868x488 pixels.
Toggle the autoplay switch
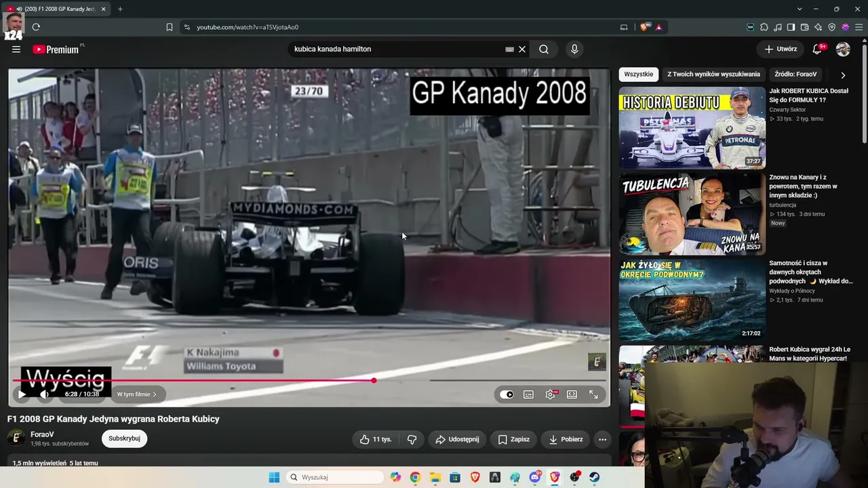click(x=507, y=394)
